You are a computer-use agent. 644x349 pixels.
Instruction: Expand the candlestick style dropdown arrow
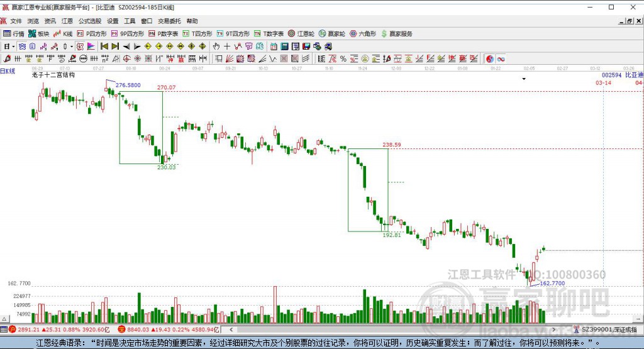click(x=71, y=47)
